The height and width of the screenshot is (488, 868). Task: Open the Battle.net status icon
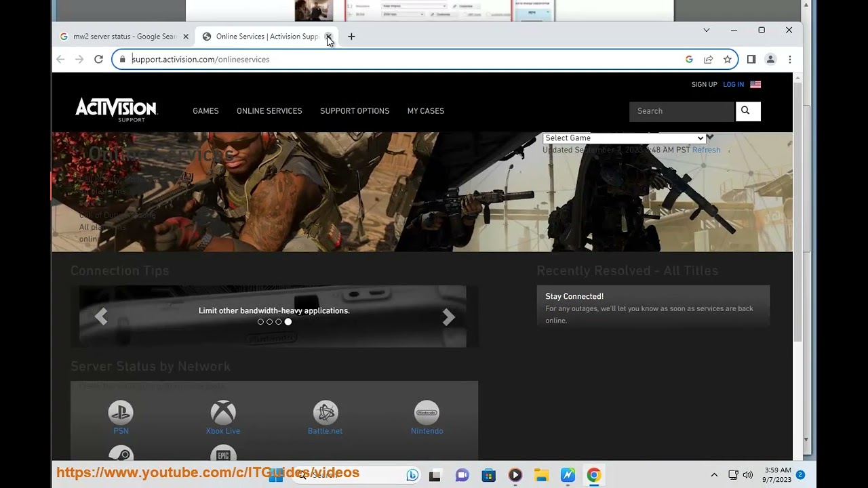325,412
